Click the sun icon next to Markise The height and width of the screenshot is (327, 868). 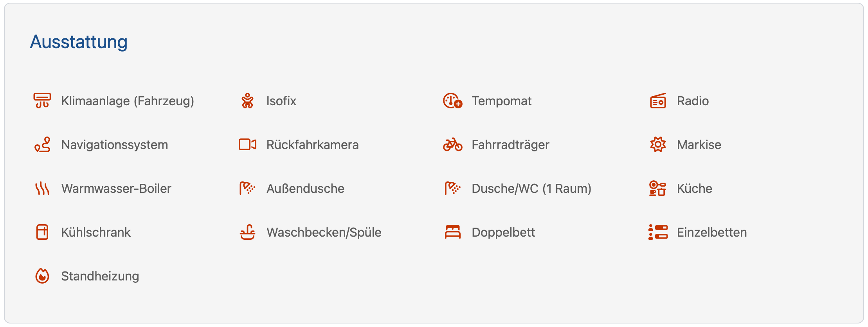click(658, 144)
